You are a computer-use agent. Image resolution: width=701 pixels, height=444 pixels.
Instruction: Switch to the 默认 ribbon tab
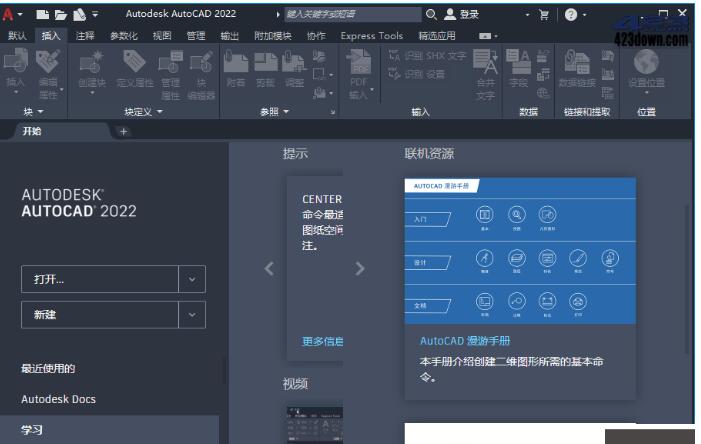tap(17, 36)
